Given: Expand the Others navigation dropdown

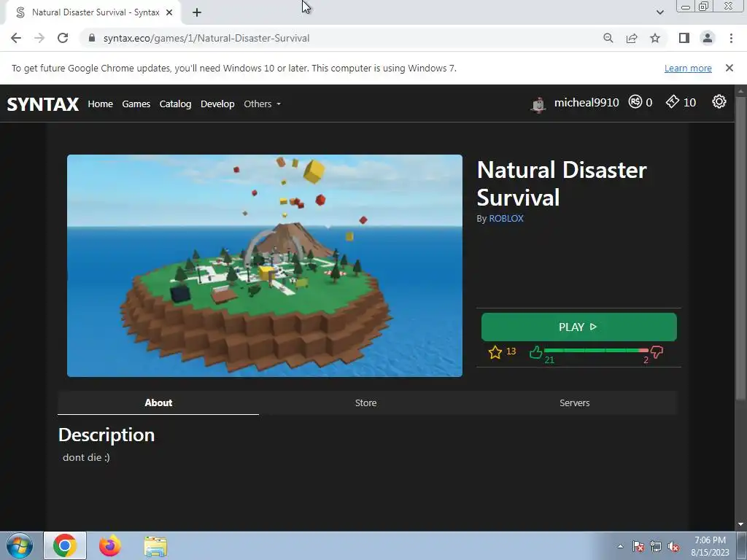Looking at the screenshot, I should [x=262, y=104].
